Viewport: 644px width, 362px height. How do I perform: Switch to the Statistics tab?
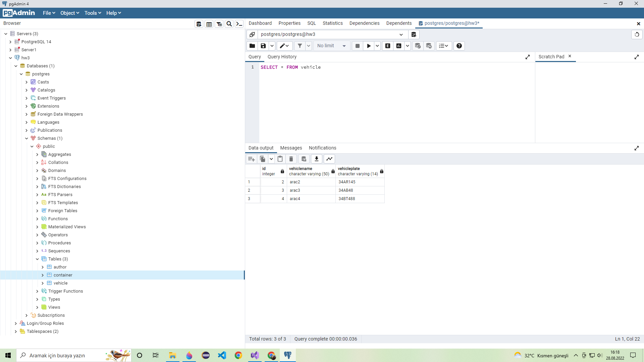coord(332,23)
